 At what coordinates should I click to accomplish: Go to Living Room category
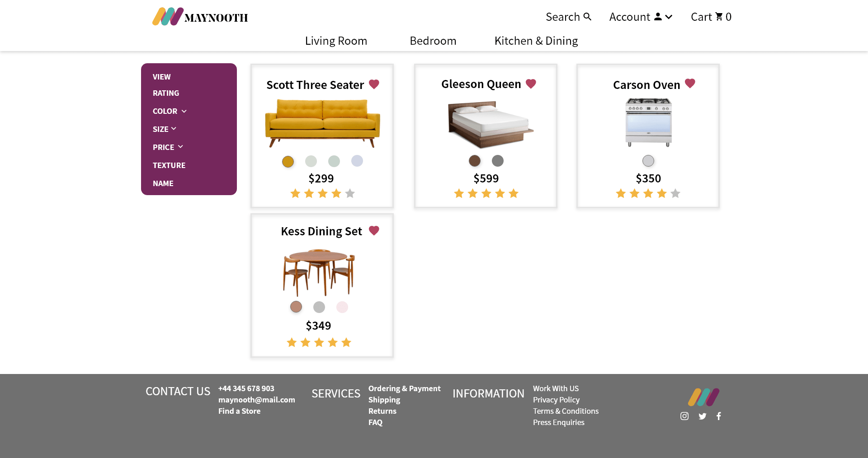tap(336, 41)
